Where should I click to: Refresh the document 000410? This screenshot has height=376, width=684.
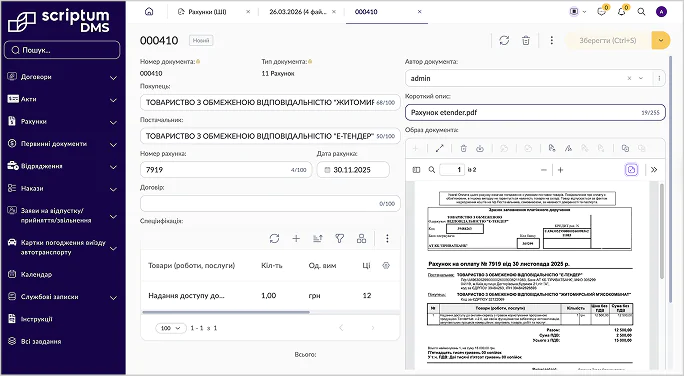[x=504, y=41]
